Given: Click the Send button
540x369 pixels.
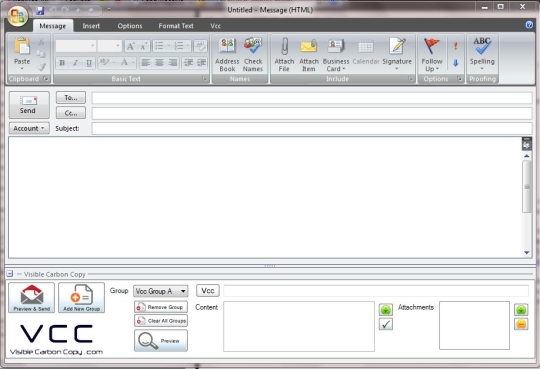Looking at the screenshot, I should click(x=29, y=105).
